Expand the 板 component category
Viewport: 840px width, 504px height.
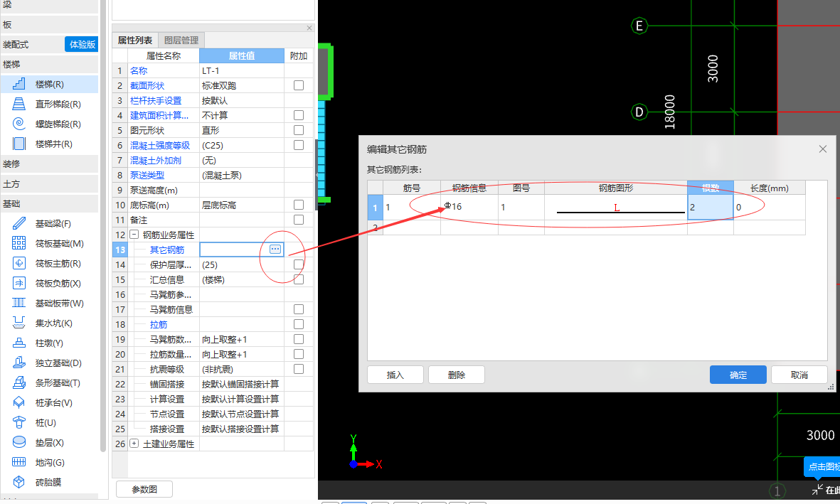coord(49,25)
